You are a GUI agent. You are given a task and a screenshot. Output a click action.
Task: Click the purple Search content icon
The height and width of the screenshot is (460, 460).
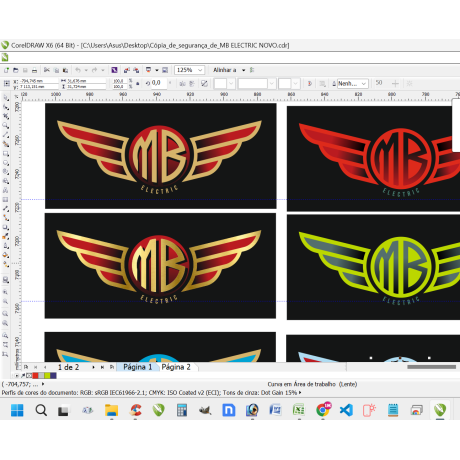(x=114, y=70)
